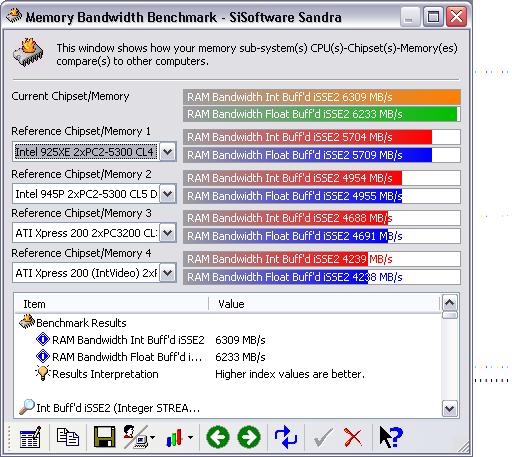The height and width of the screenshot is (457, 512).
Task: Select RAM Bandwidth Float Buff'd list row
Action: click(228, 357)
